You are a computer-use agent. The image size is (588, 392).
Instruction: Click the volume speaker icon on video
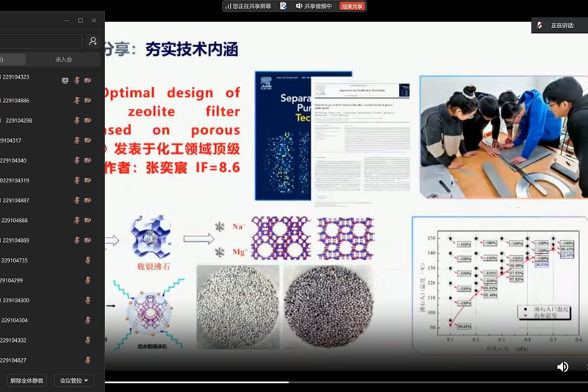point(562,367)
